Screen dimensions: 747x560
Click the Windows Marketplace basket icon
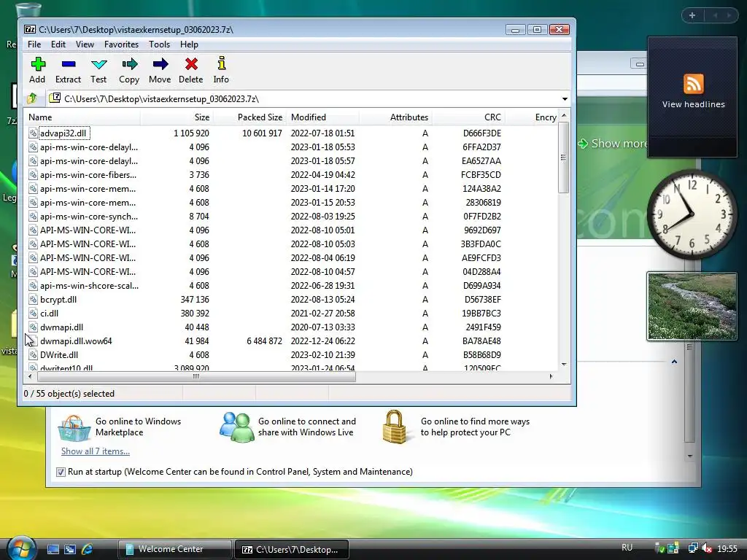(x=74, y=427)
